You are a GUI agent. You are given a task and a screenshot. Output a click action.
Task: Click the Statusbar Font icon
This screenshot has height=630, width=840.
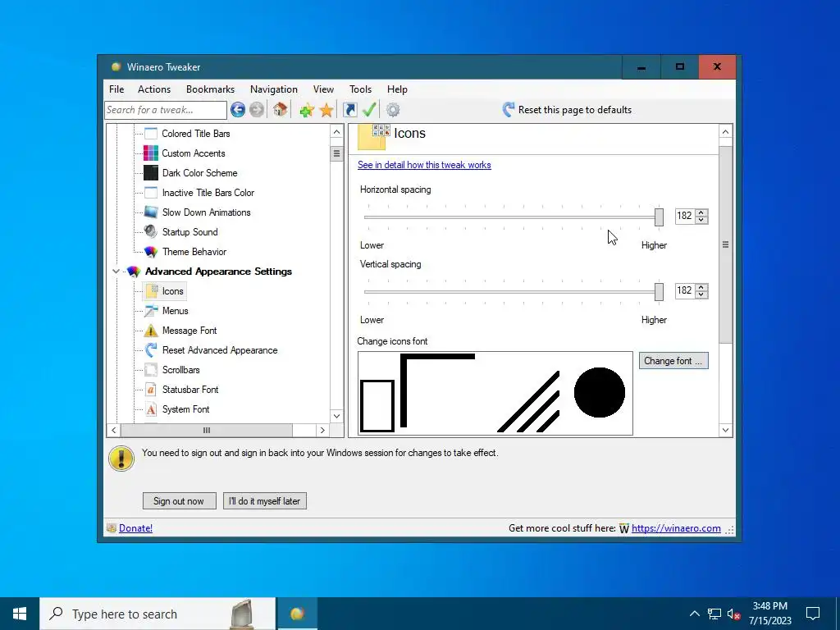pos(151,390)
